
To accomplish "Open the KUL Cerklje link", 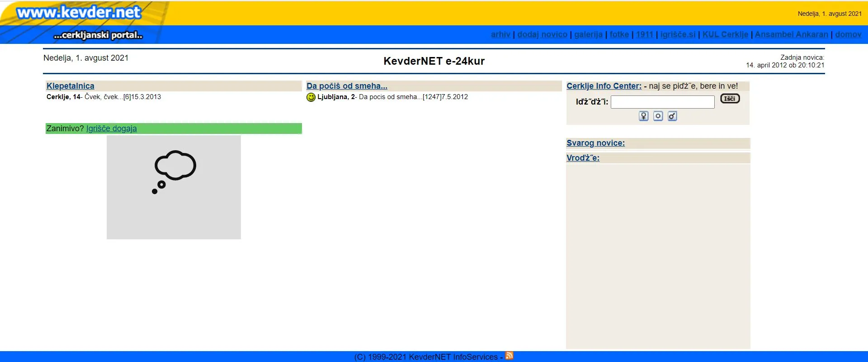I will [725, 34].
